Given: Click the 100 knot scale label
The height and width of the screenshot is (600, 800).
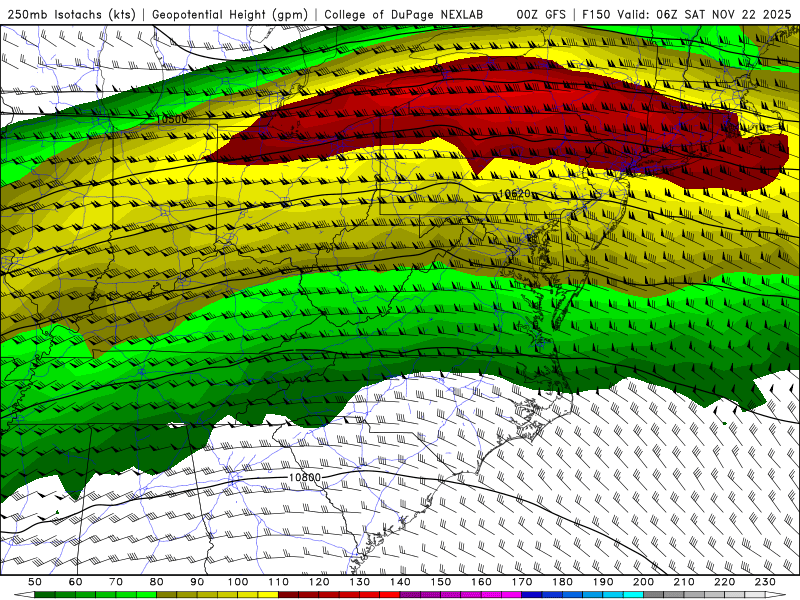Looking at the screenshot, I should click(x=238, y=582).
